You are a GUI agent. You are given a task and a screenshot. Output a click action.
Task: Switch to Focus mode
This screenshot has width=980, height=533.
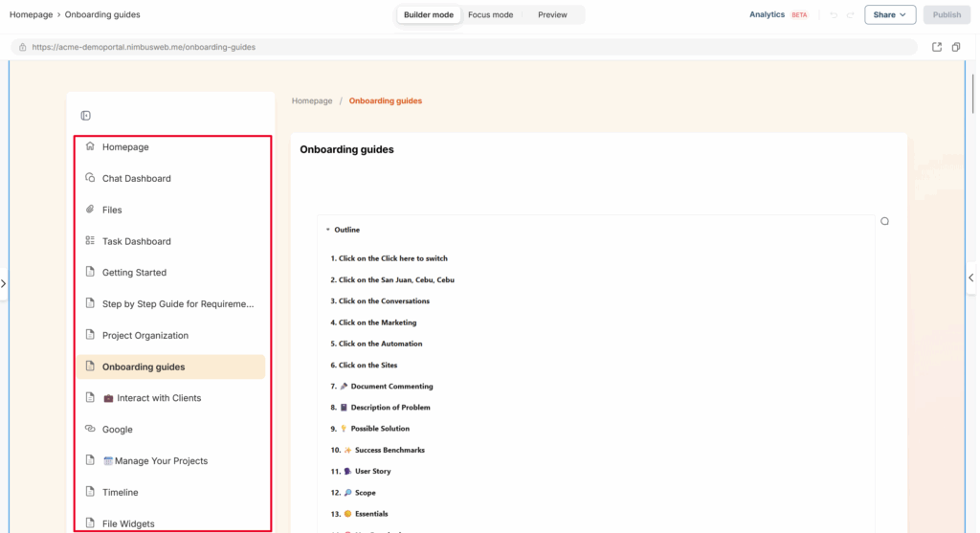(x=491, y=15)
